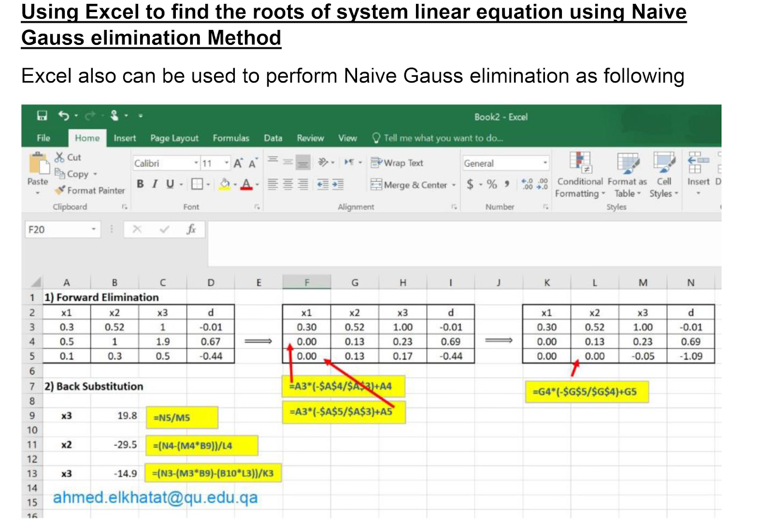
Task: Increase font size with the large A
Action: click(x=238, y=163)
